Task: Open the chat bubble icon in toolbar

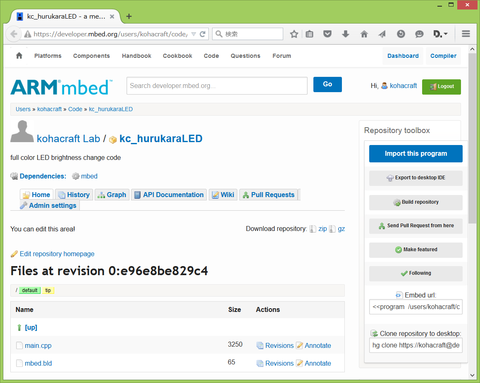Action: tap(419, 34)
